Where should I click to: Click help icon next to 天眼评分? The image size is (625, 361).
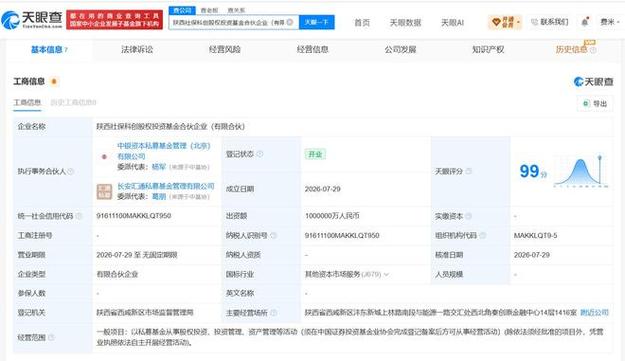pyautogui.click(x=468, y=171)
